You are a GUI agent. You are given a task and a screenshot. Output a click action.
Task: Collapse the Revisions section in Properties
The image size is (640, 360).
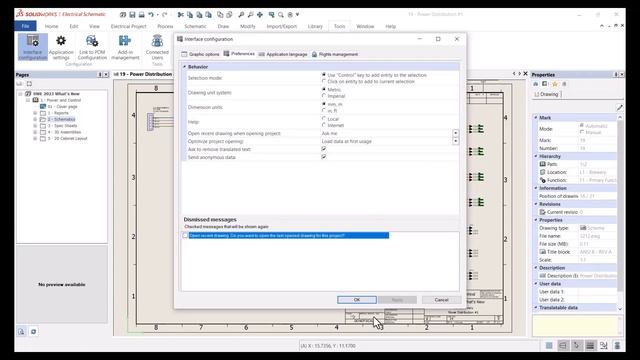[x=536, y=204]
